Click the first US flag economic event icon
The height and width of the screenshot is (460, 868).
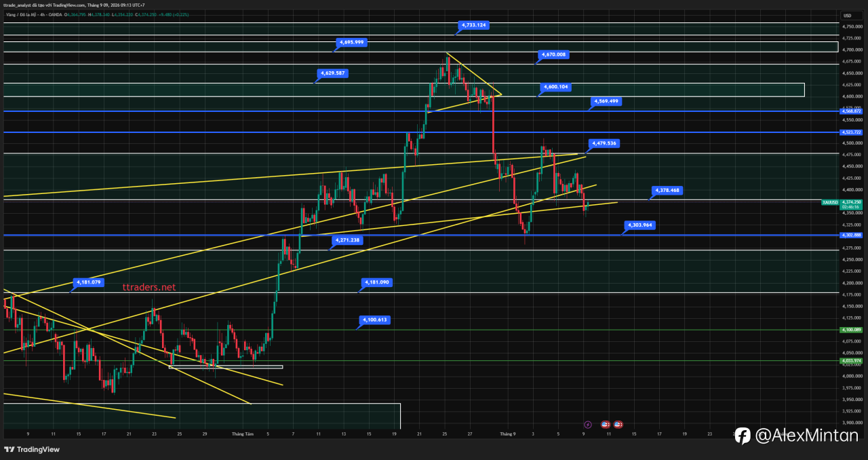605,424
